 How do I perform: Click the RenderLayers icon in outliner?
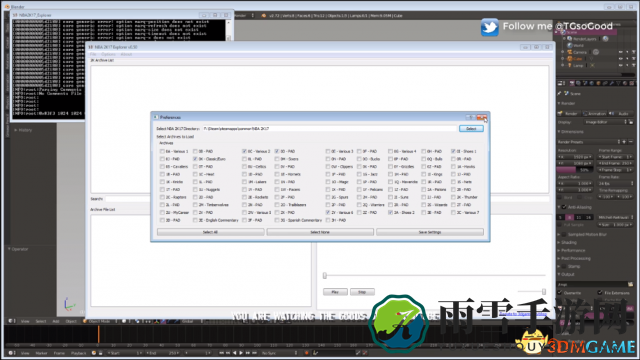tap(569, 39)
